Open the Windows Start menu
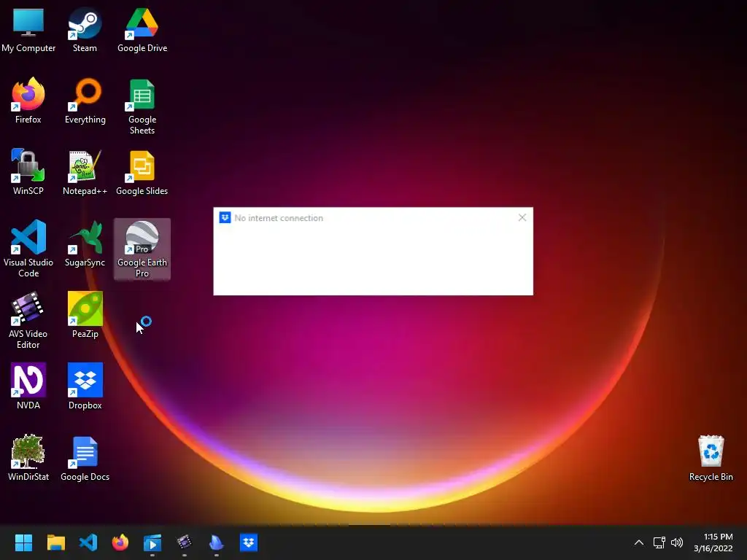 pyautogui.click(x=23, y=542)
